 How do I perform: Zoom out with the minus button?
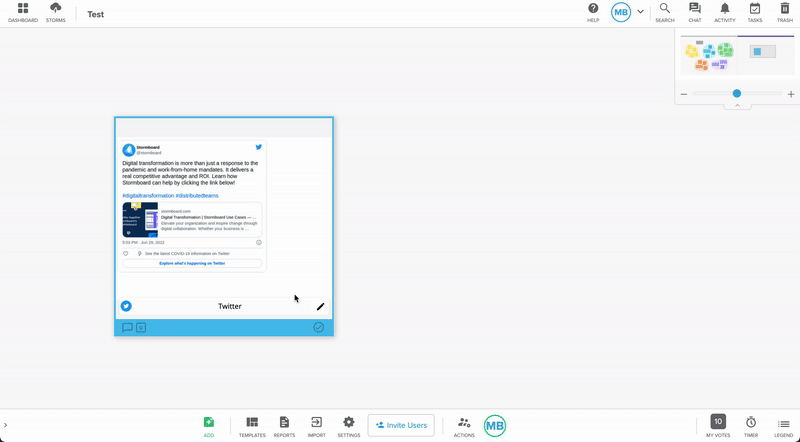tap(684, 94)
